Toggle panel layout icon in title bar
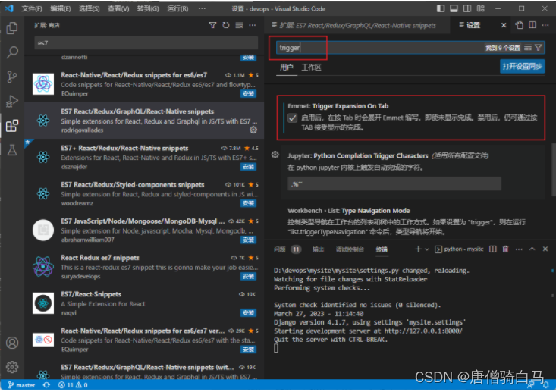The width and height of the screenshot is (556, 392). [x=454, y=8]
